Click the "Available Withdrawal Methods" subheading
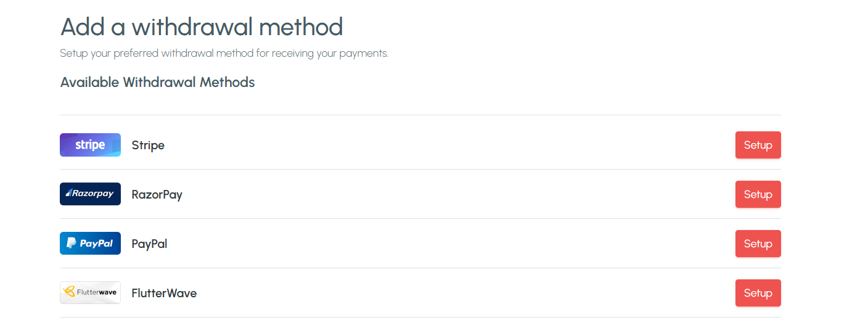 click(157, 82)
